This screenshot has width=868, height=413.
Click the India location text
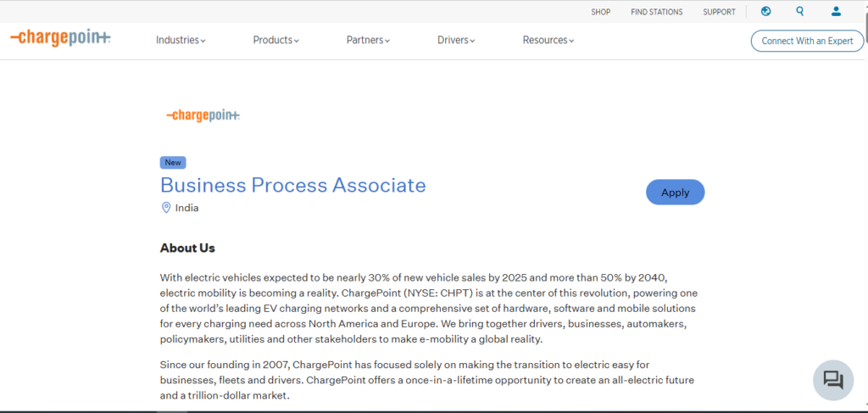(187, 208)
